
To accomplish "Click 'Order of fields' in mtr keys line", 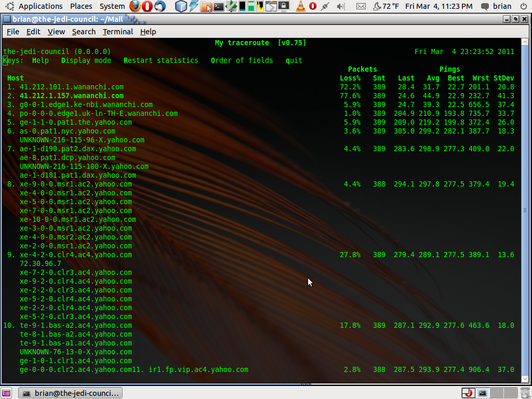I will (242, 60).
